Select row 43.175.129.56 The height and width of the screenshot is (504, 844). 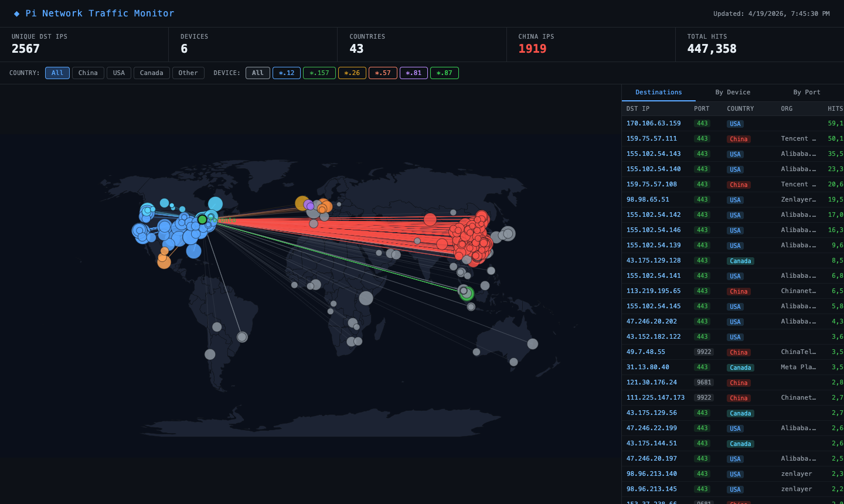click(733, 413)
